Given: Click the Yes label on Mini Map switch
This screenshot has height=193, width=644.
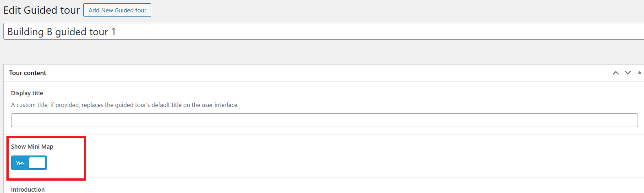Looking at the screenshot, I should (x=20, y=163).
